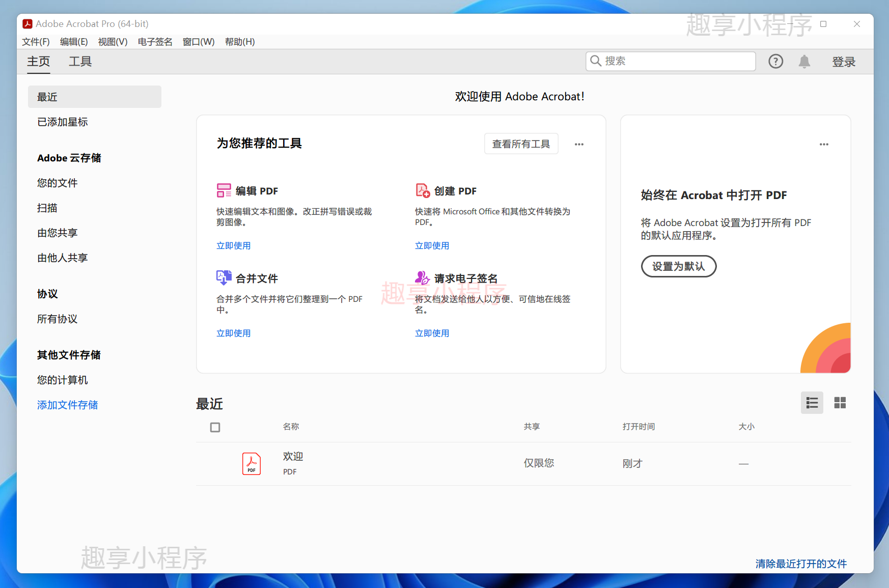Image resolution: width=889 pixels, height=588 pixels.
Task: Click 刚才 opened time in 欢迎 row
Action: pos(633,464)
